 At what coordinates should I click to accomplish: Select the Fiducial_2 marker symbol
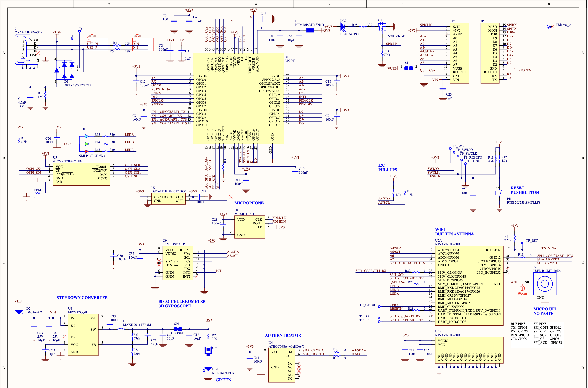tap(549, 26)
